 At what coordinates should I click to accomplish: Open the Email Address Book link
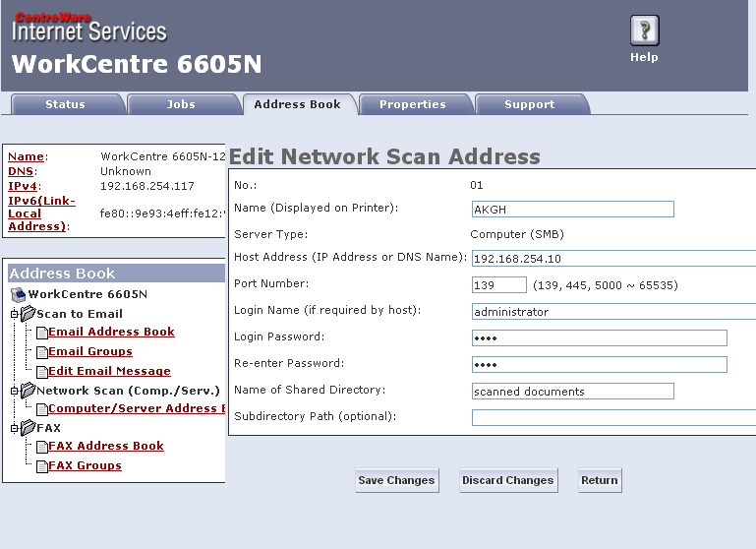[x=111, y=332]
